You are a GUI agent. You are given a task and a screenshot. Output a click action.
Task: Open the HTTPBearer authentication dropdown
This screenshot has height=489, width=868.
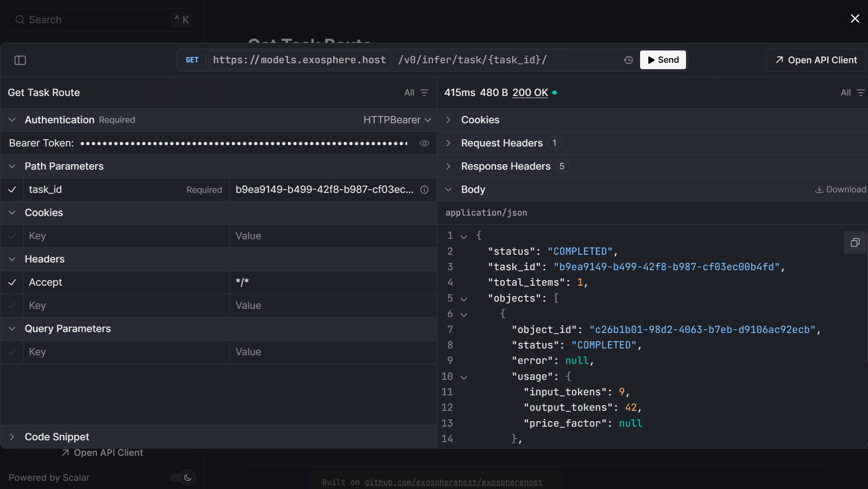[396, 120]
